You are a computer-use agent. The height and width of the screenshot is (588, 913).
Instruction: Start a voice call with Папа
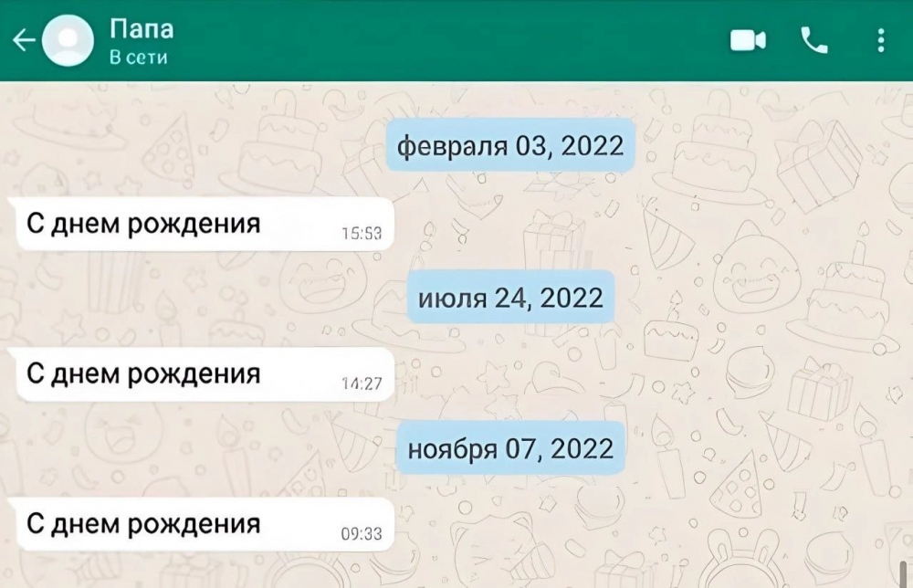pos(814,41)
